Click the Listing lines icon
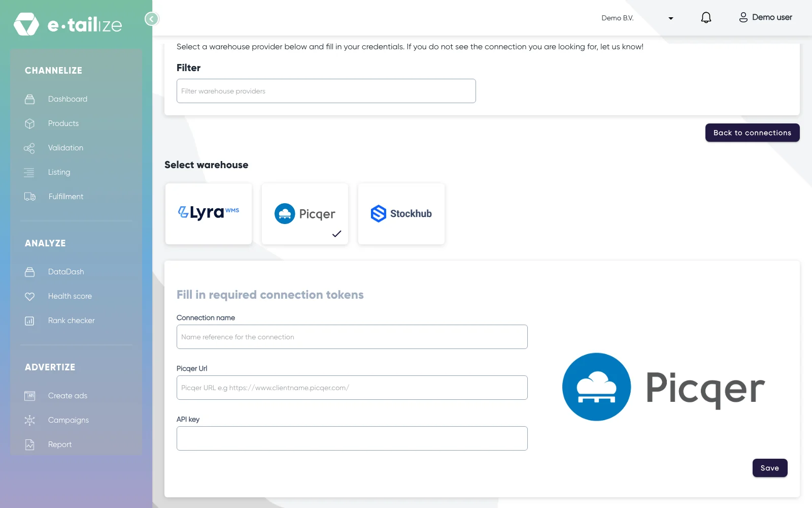The width and height of the screenshot is (812, 508). pyautogui.click(x=29, y=172)
